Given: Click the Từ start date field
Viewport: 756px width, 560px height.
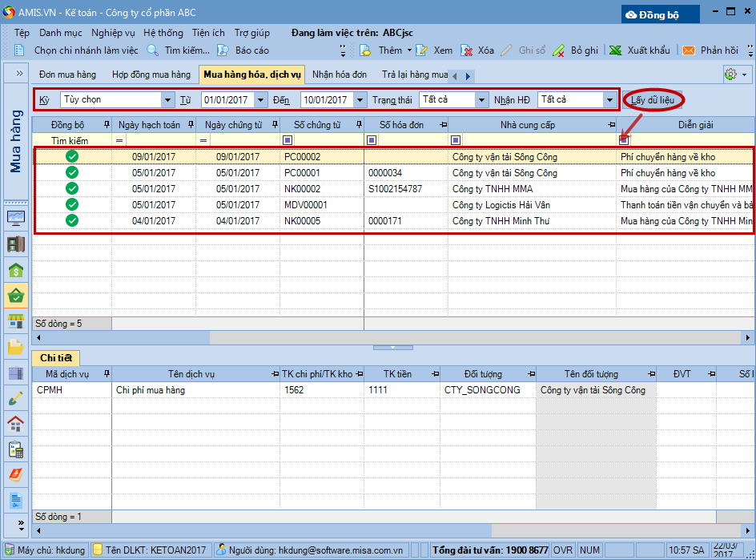Looking at the screenshot, I should pos(227,100).
